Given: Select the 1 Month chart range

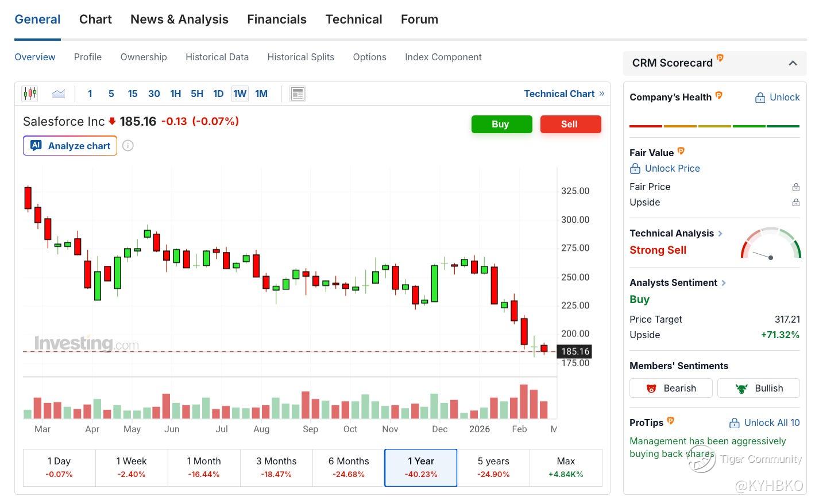Looking at the screenshot, I should (x=204, y=468).
